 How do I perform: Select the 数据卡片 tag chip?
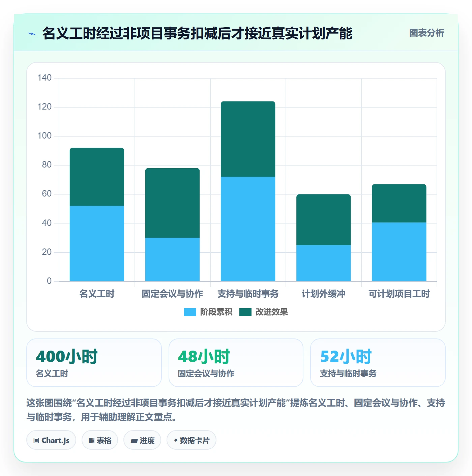tap(191, 440)
